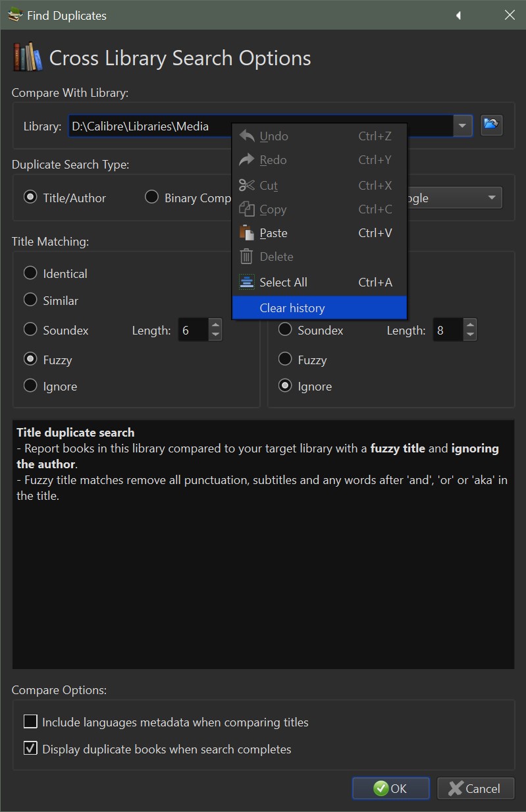Click the Find Duplicates title bar icon
526x812 pixels.
[x=15, y=15]
